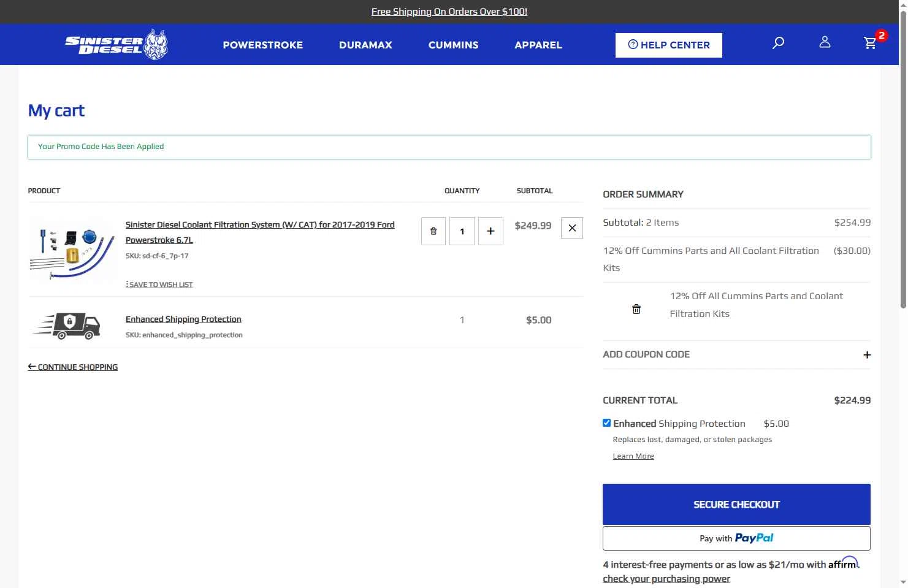
Task: Uncheck Enhanced Shipping Protection checkbox
Action: pos(607,423)
